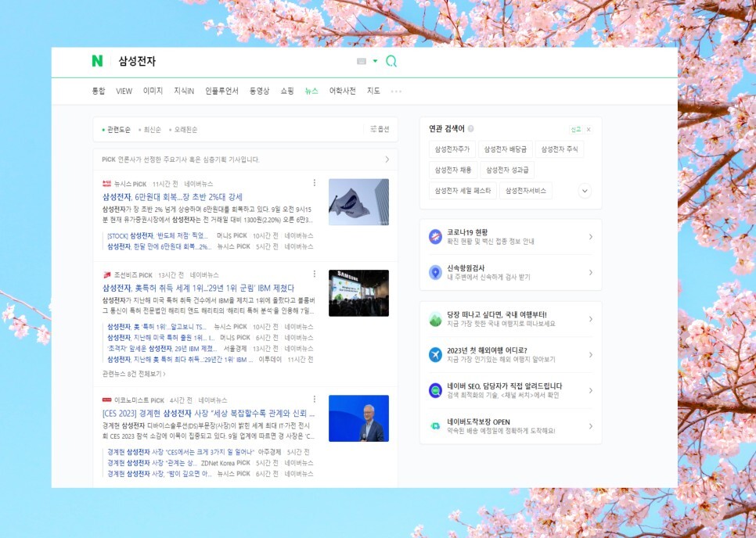Select the 뉴스 tab
Viewport: 756px width, 538px height.
[311, 91]
